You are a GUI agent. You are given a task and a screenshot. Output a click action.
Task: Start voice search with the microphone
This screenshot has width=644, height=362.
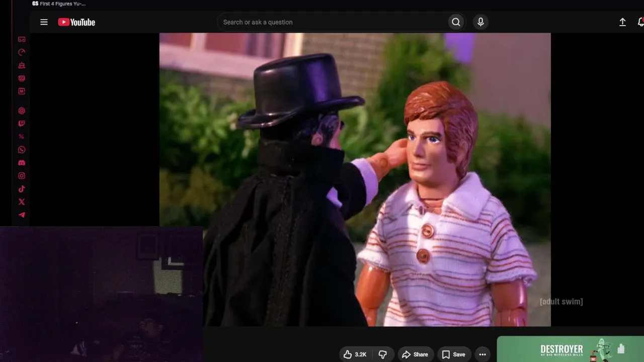point(480,22)
